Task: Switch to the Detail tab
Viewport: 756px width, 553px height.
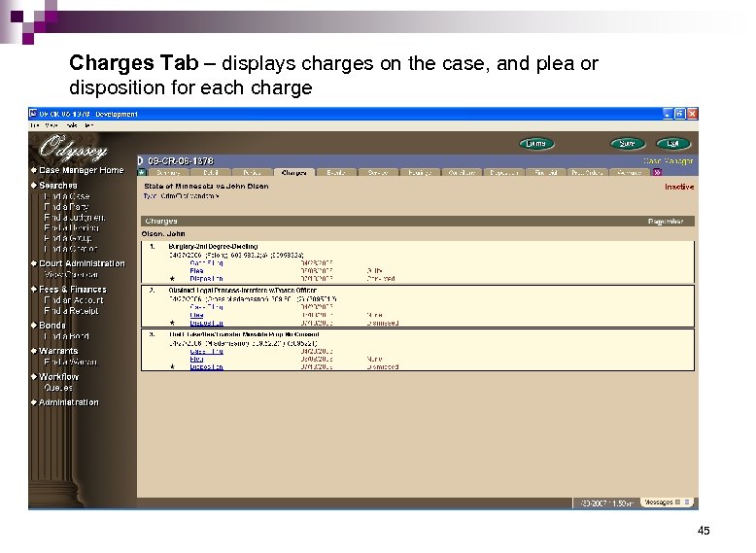Action: point(211,172)
